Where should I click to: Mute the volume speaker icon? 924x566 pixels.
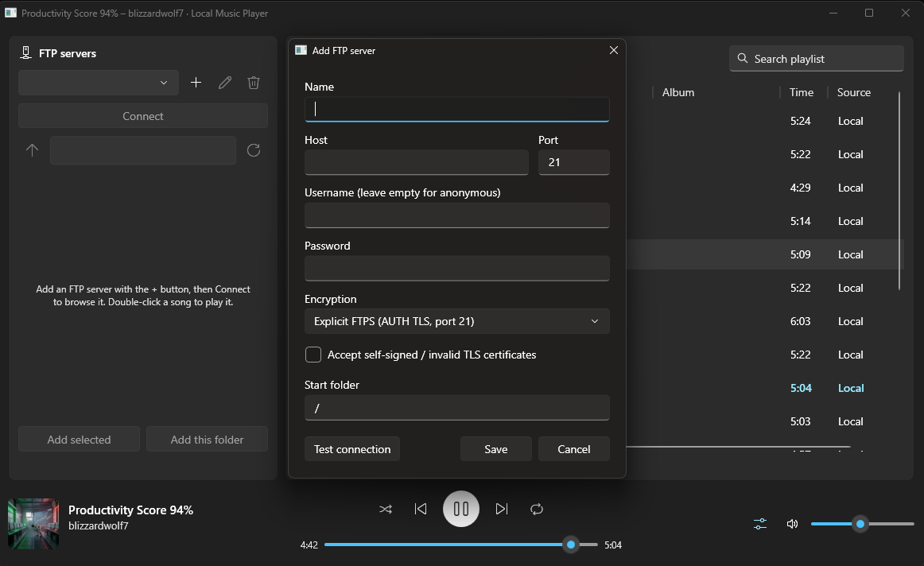tap(793, 524)
